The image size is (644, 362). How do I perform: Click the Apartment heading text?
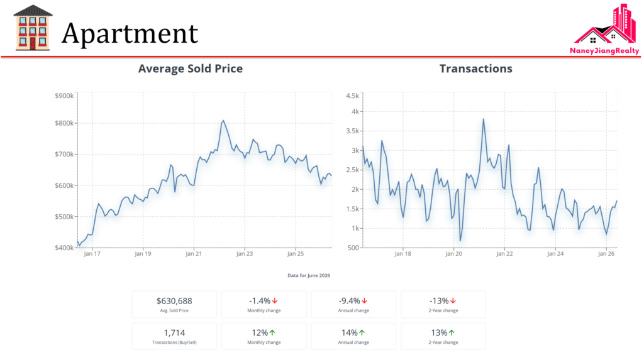click(130, 33)
